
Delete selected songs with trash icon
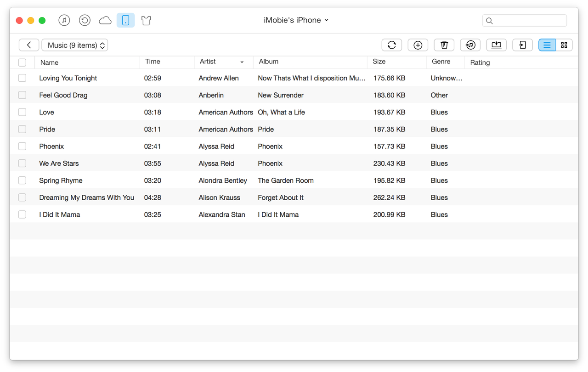point(444,45)
